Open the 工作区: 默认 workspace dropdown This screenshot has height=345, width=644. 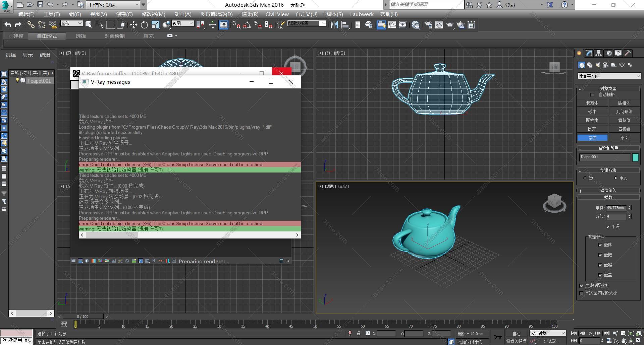tap(113, 5)
